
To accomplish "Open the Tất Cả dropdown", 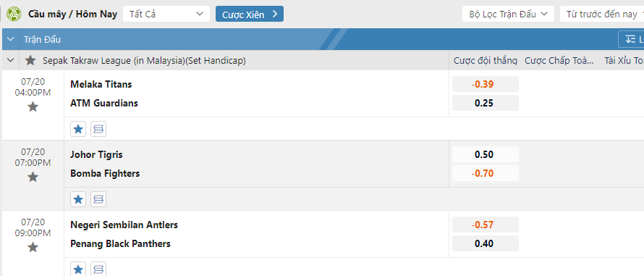I will coord(166,14).
